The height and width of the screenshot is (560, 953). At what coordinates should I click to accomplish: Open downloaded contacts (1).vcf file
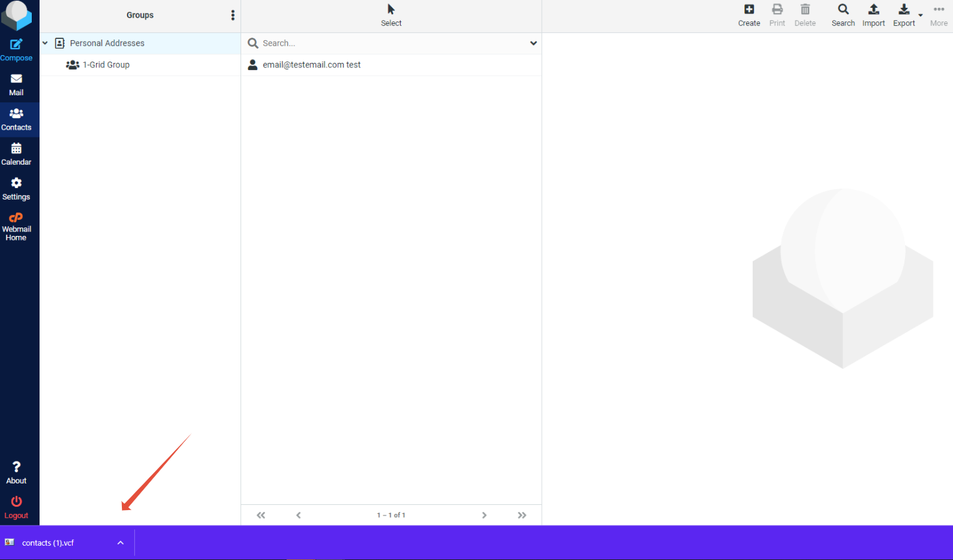point(48,543)
